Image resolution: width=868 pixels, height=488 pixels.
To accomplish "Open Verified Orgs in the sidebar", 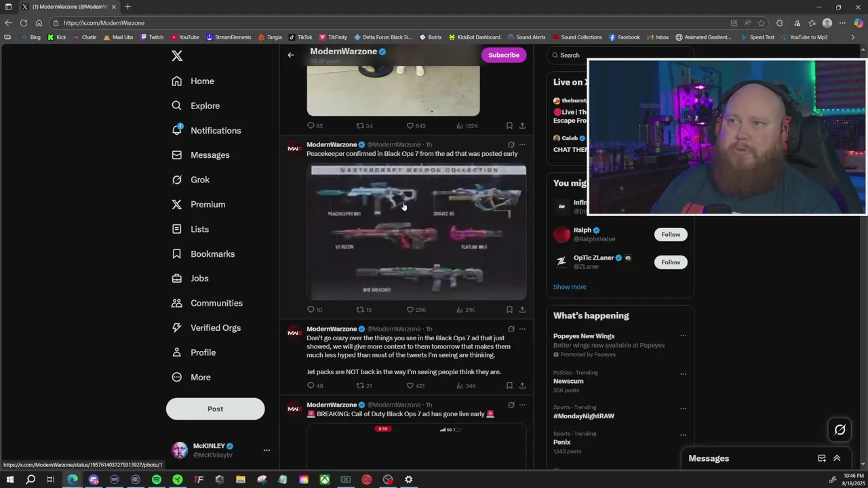I will point(206,328).
